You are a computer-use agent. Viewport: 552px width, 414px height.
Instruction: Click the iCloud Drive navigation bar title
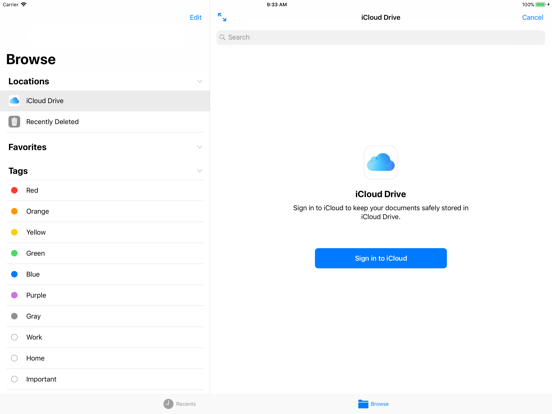381,18
